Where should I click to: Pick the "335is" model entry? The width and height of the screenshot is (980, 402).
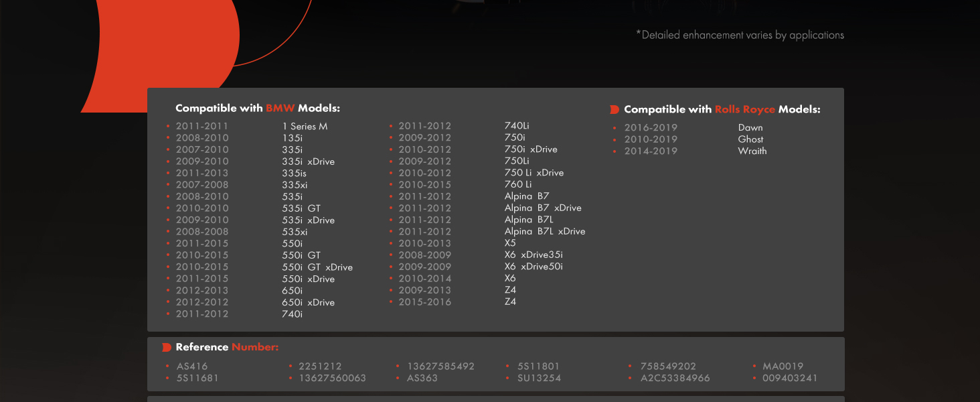tap(294, 174)
